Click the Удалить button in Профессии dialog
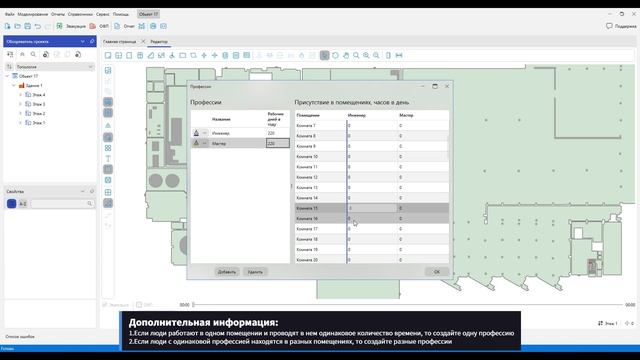Viewport: 640px width, 360px height. [255, 272]
